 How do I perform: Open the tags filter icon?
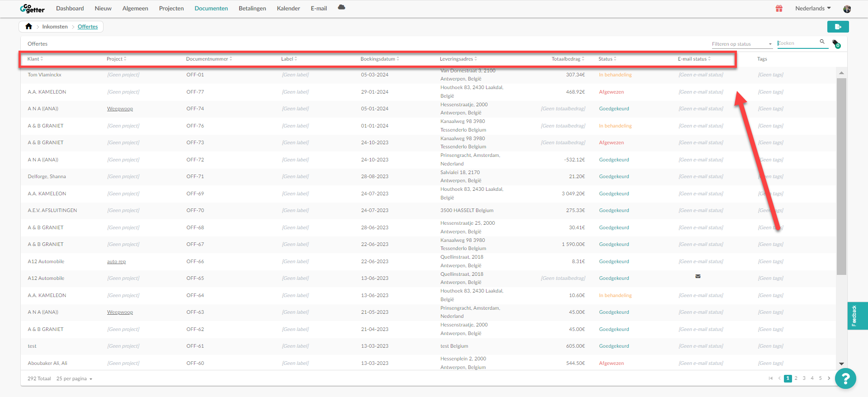pyautogui.click(x=836, y=44)
